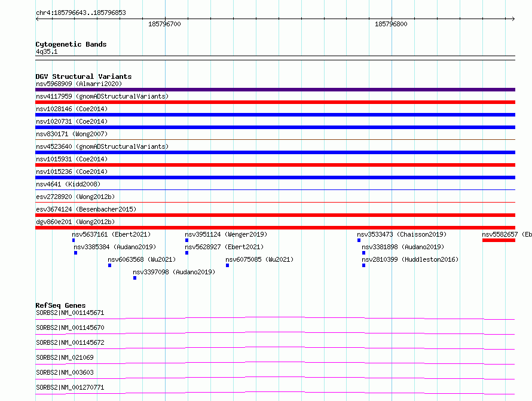Click the nsv3951124 (Wenger2019) label
This screenshot has width=532, height=401.
[226, 234]
